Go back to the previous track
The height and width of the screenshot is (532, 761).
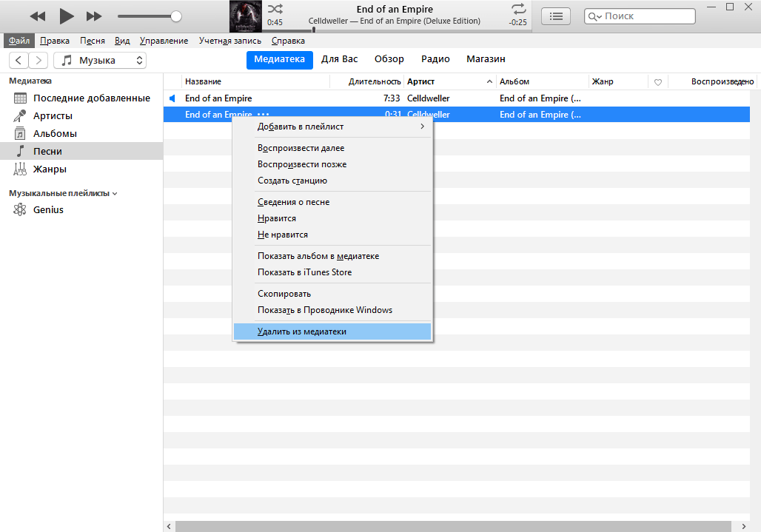(x=38, y=16)
